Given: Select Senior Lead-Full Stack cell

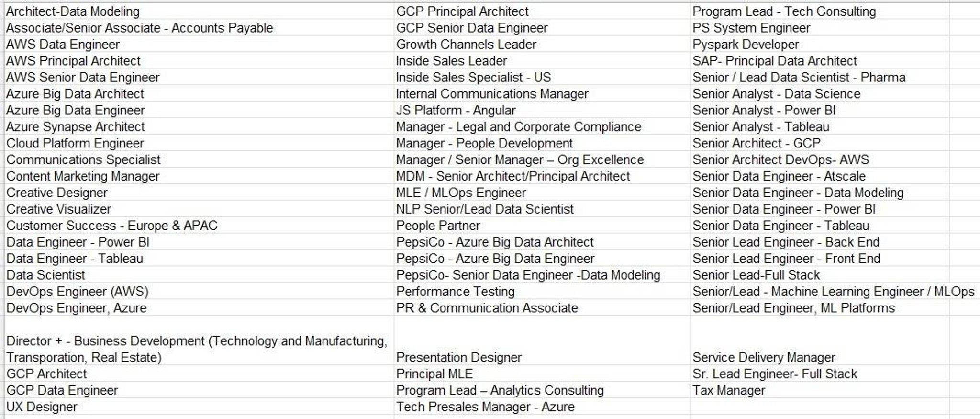Looking at the screenshot, I should [x=820, y=275].
